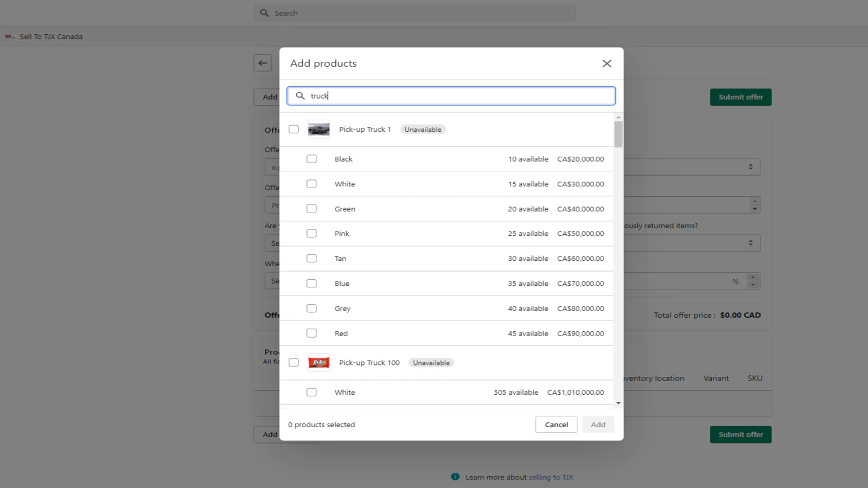Click the search magnifier icon in dialog

[300, 96]
